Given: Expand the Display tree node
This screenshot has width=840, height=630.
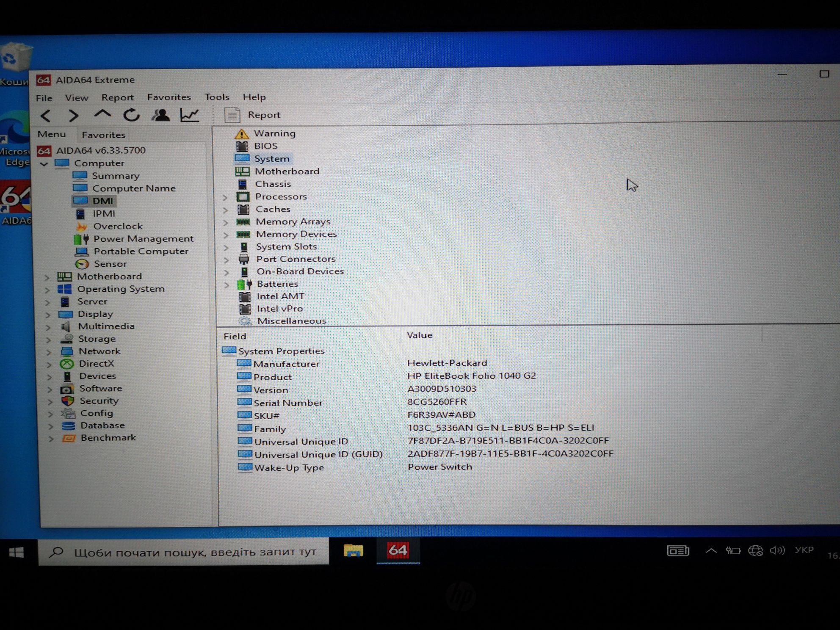Looking at the screenshot, I should (48, 315).
